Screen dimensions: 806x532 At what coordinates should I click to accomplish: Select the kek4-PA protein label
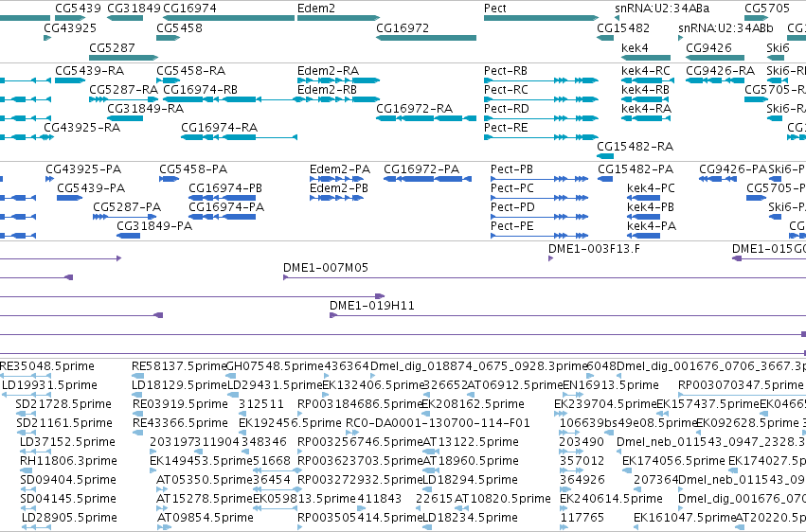pyautogui.click(x=652, y=226)
